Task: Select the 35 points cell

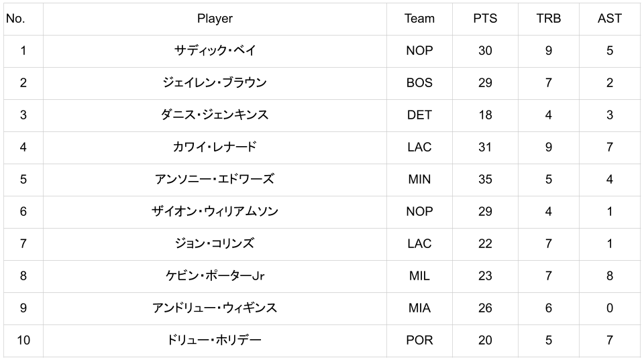Action: click(485, 180)
